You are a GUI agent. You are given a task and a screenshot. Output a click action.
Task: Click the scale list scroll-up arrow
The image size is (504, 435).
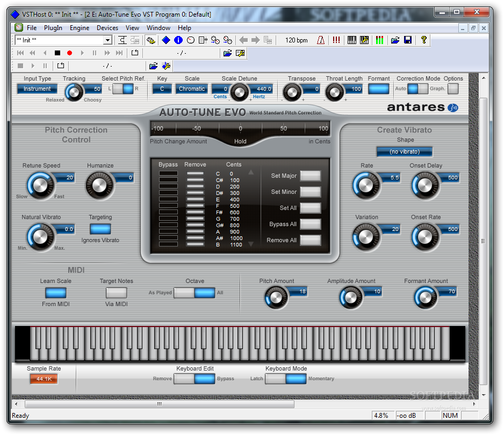(251, 172)
